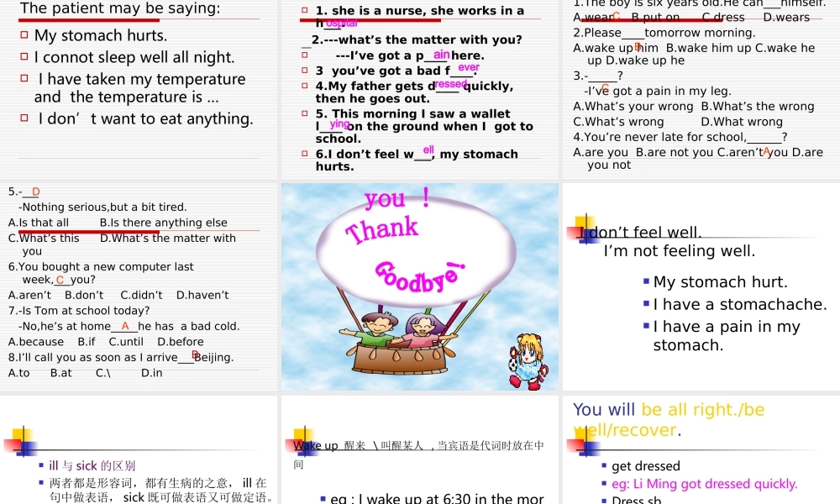The width and height of the screenshot is (840, 504).
Task: Click the bullet 'Dress sb'
Action: (637, 500)
